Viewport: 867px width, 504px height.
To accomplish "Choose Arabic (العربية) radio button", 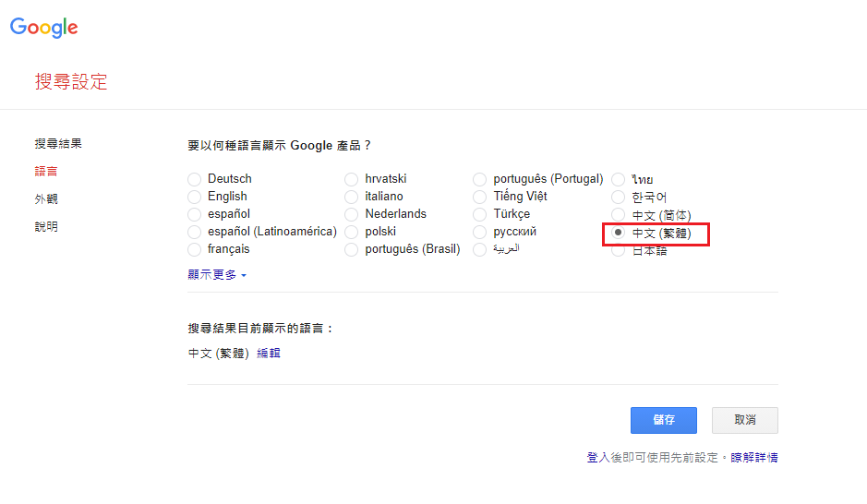I will coord(479,250).
